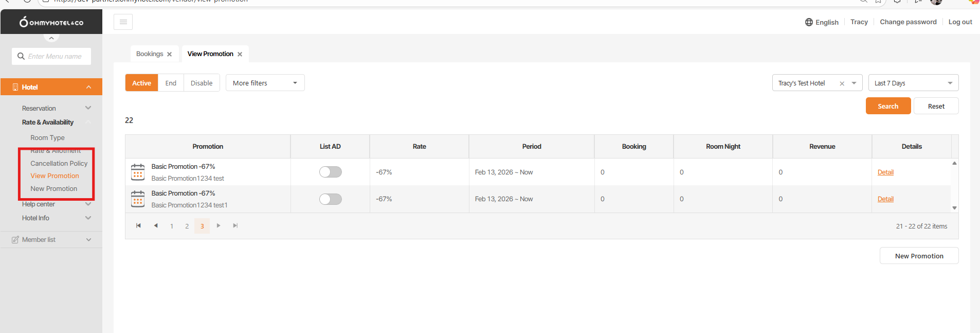
Task: Go to first page of results
Action: [x=138, y=225]
